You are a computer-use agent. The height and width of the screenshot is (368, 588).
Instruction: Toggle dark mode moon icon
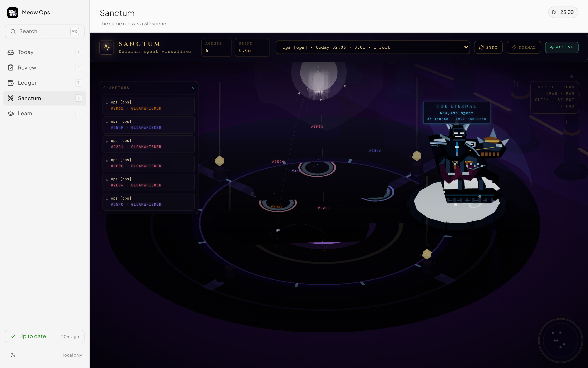click(13, 355)
